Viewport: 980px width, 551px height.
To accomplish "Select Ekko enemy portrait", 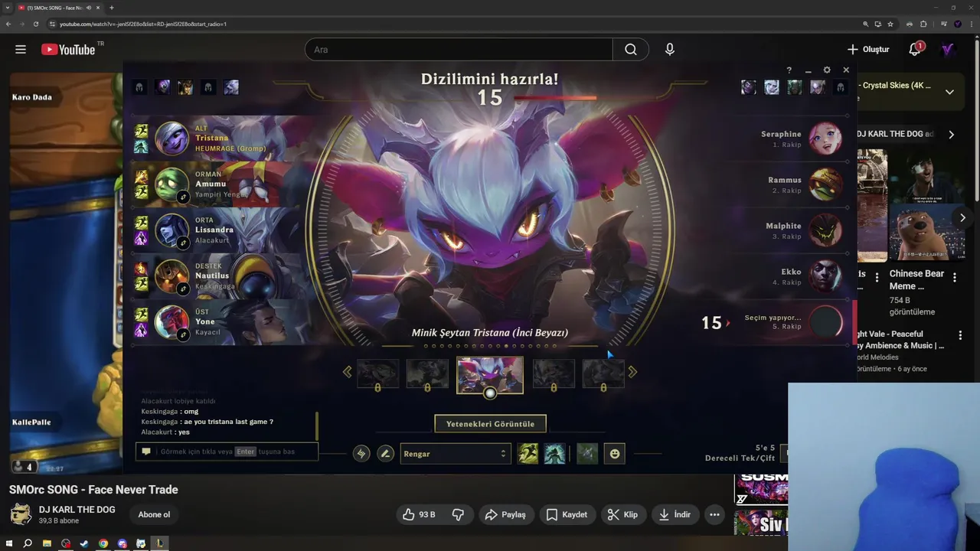I will pos(825,276).
